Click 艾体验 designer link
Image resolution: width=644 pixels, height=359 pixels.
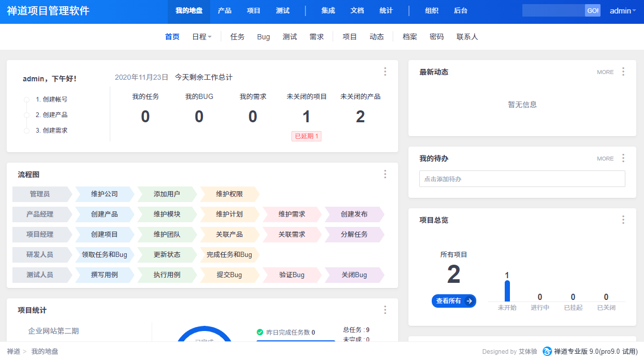click(x=528, y=351)
